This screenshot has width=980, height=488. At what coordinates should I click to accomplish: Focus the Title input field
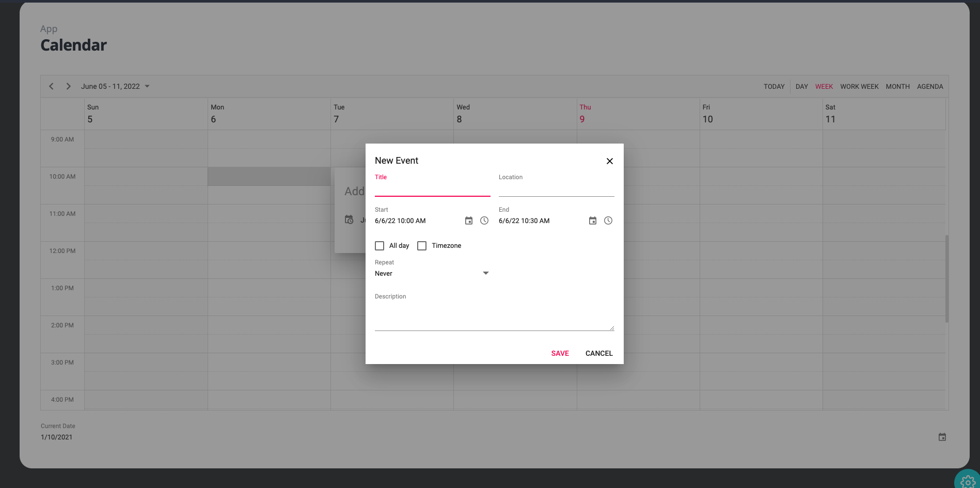(433, 189)
